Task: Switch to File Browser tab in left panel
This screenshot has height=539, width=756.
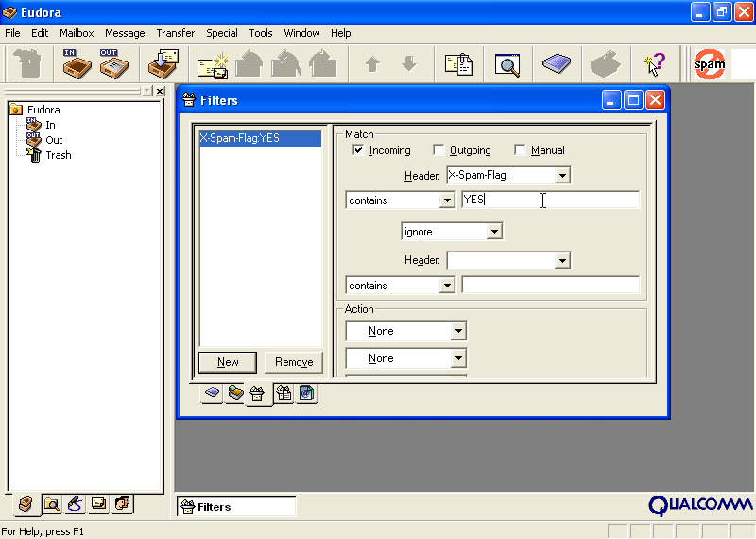Action: [x=52, y=504]
